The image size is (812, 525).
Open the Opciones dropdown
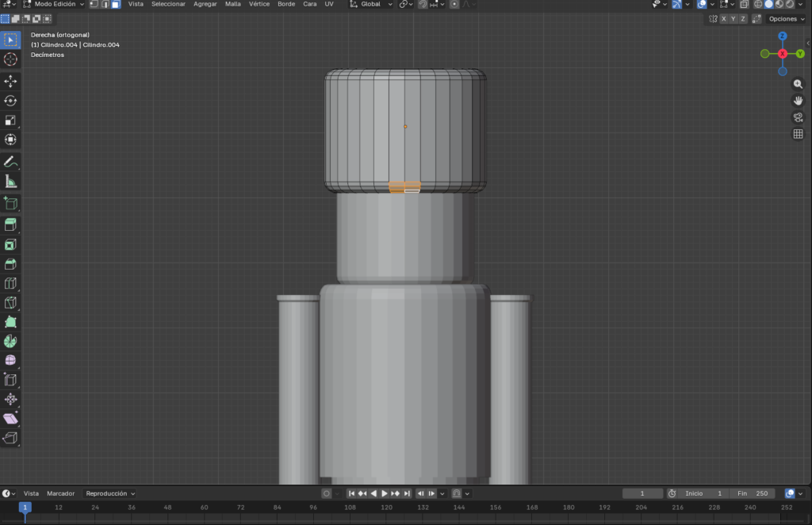(787, 18)
